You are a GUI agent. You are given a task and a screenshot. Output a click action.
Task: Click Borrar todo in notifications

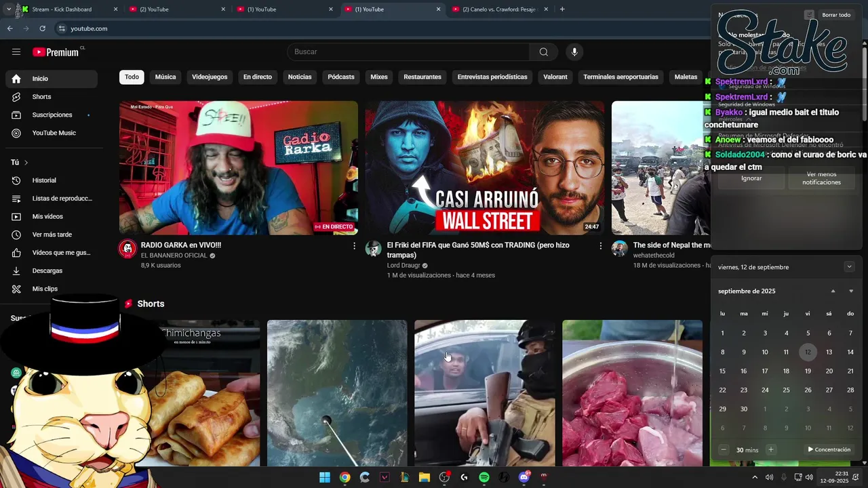[x=836, y=15]
